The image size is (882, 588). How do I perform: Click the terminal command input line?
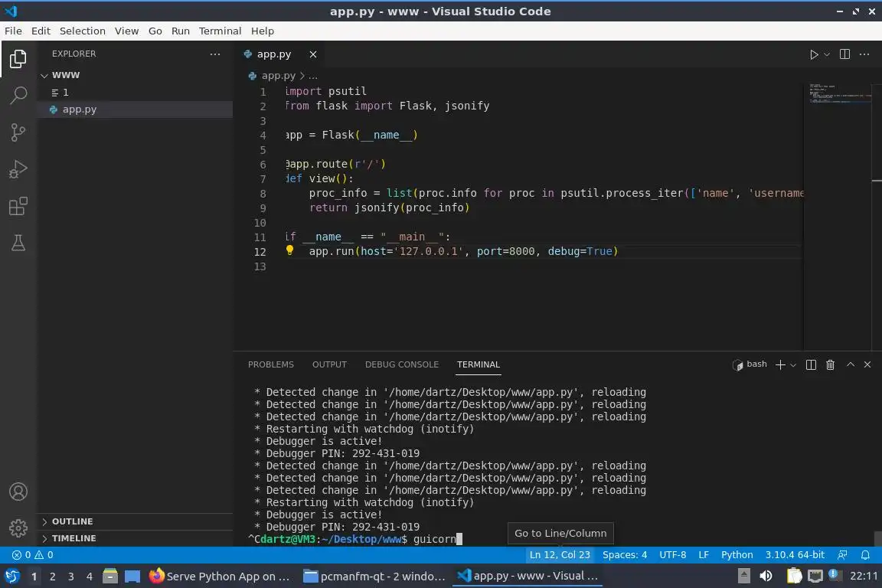[436, 539]
